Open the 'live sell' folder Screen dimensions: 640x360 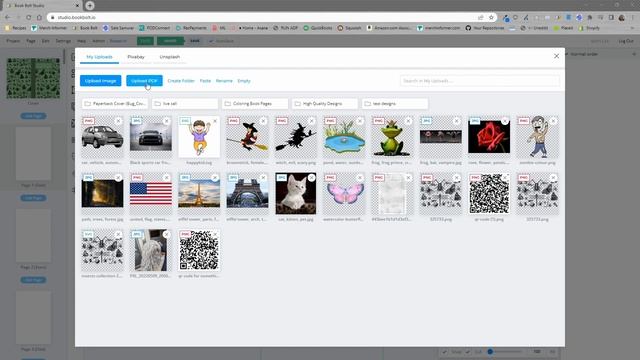(x=185, y=104)
